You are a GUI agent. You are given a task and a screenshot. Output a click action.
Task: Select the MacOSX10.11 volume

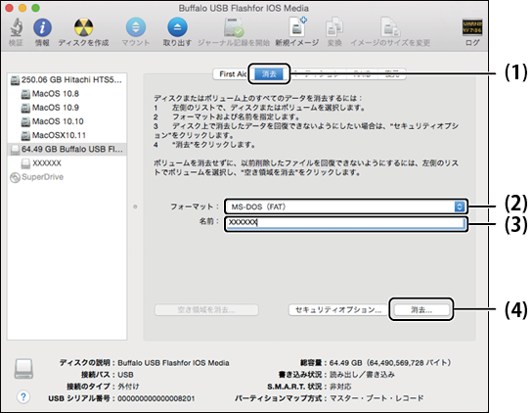(x=66, y=135)
